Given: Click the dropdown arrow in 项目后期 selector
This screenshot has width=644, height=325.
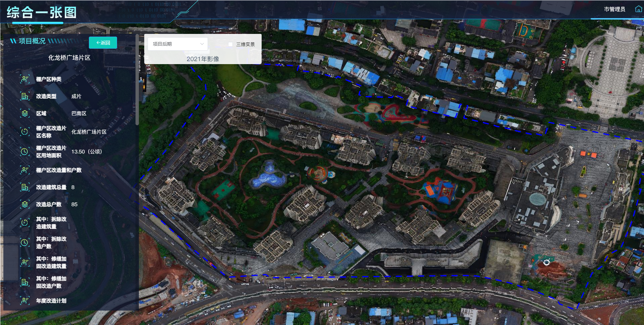Looking at the screenshot, I should click(x=202, y=44).
